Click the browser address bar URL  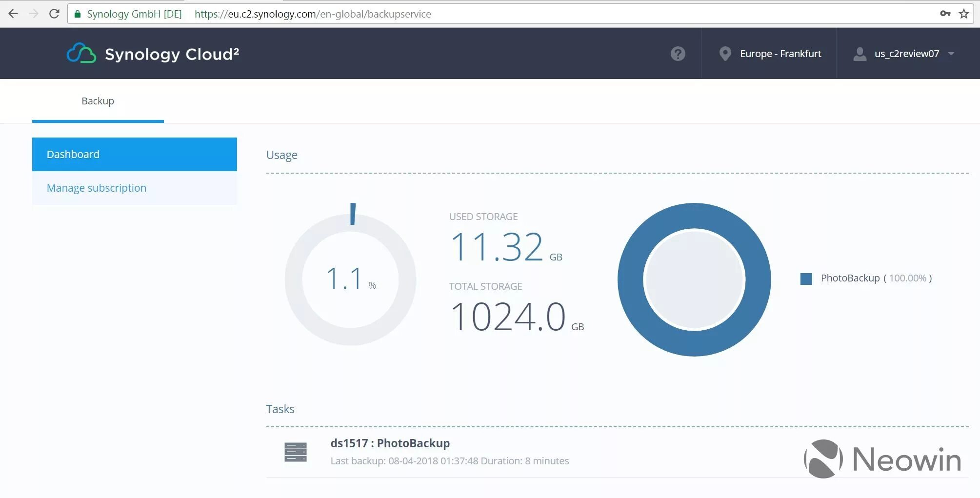(x=313, y=14)
